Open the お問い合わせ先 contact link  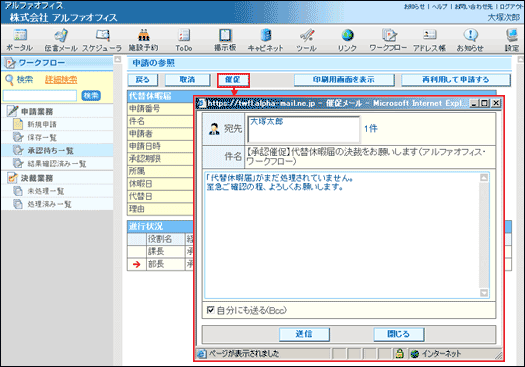pos(473,6)
